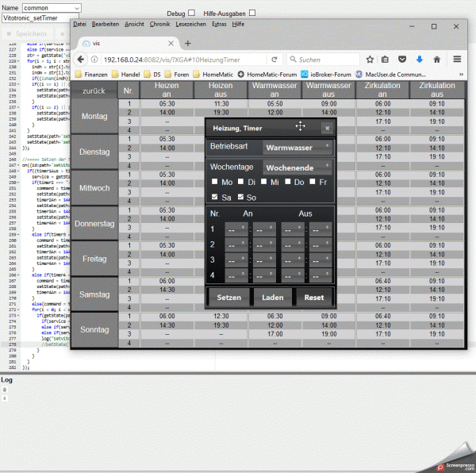Open row 2 An hour dropdown
Viewport: 476px width, 473px height.
point(236,244)
